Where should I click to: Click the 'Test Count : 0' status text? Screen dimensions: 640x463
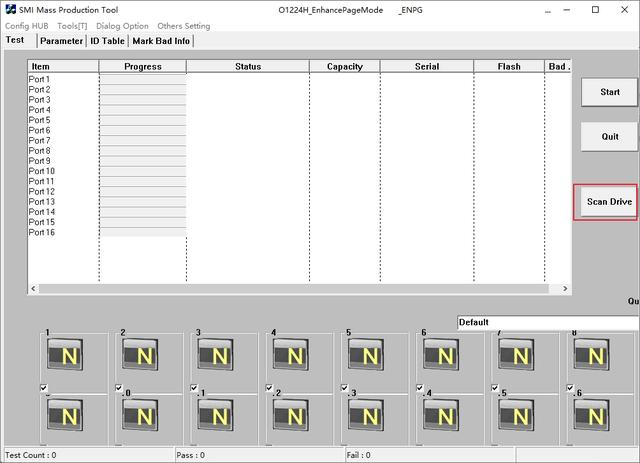click(x=31, y=455)
